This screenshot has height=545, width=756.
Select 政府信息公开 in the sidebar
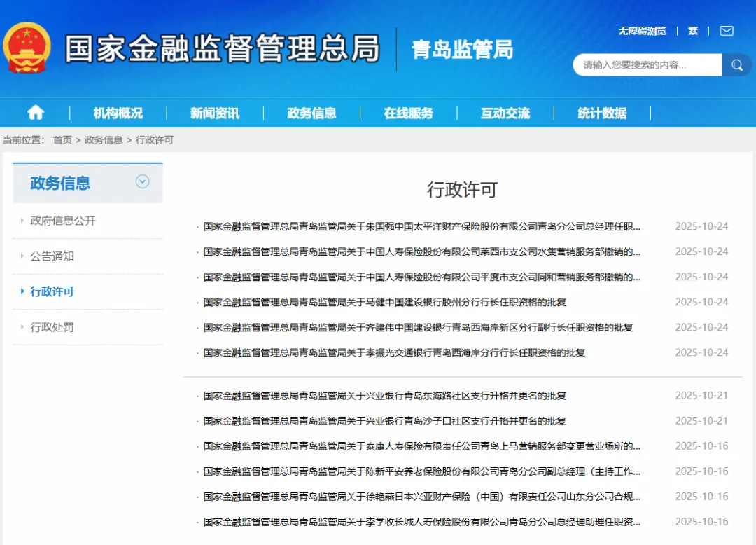[x=63, y=221]
